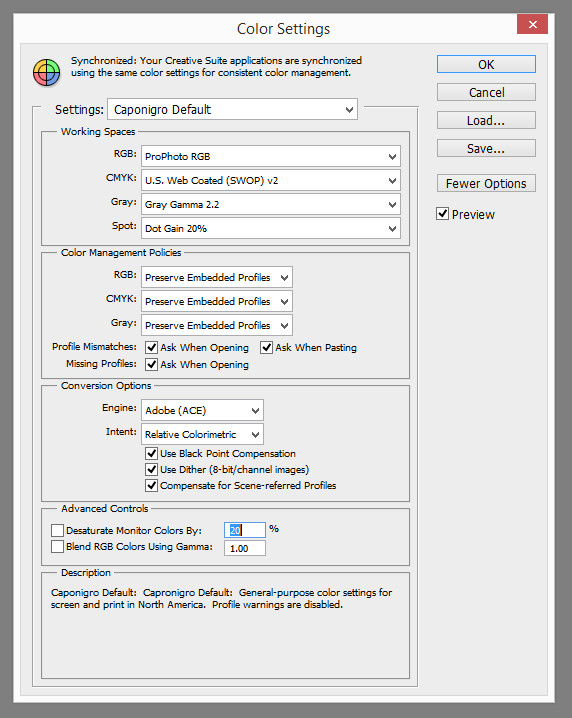
Task: Close the Color Settings dialog
Action: [532, 24]
